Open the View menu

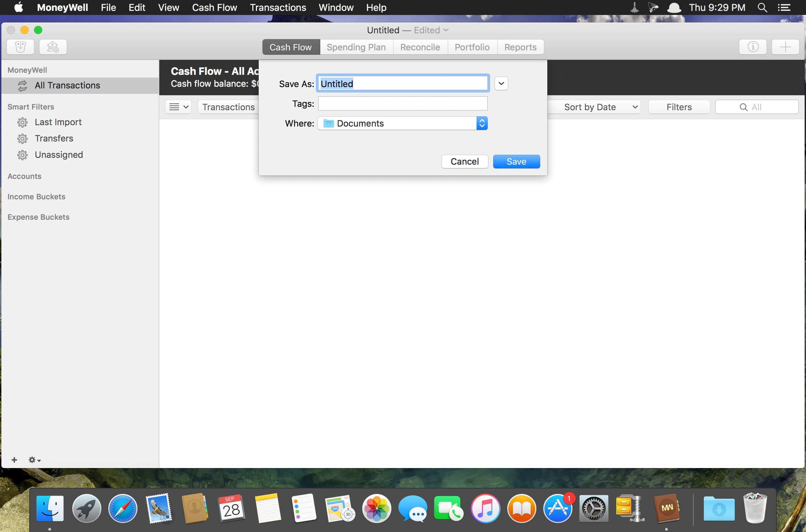[x=168, y=7]
